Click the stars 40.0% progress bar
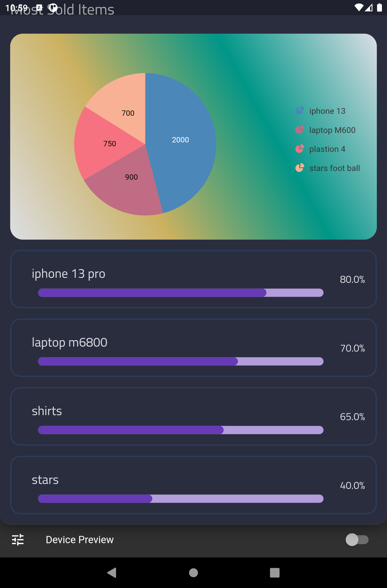Viewport: 387px width, 588px height. tap(180, 499)
